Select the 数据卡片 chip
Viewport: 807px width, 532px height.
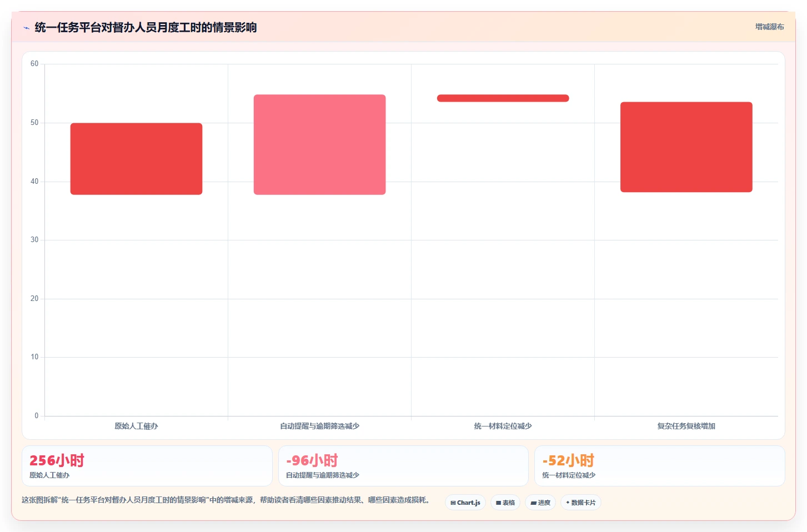click(x=581, y=503)
